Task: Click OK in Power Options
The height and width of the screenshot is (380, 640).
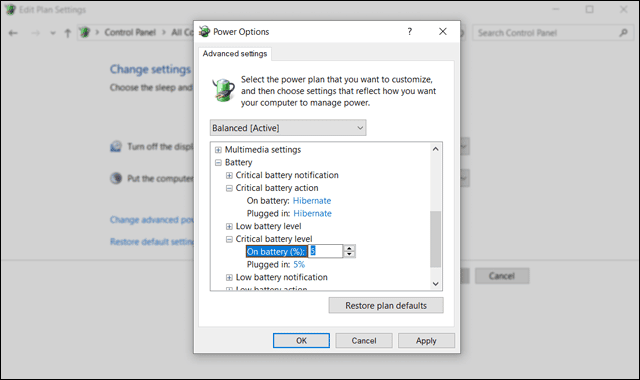Action: click(301, 340)
